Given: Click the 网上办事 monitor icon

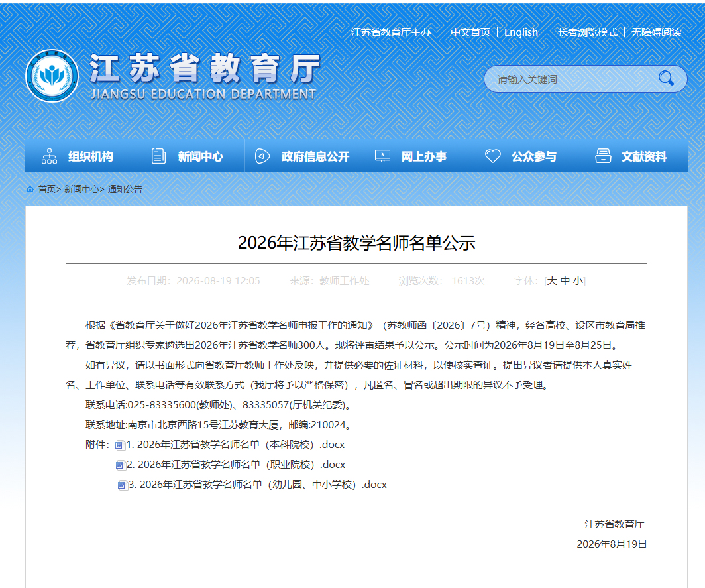Looking at the screenshot, I should 382,156.
